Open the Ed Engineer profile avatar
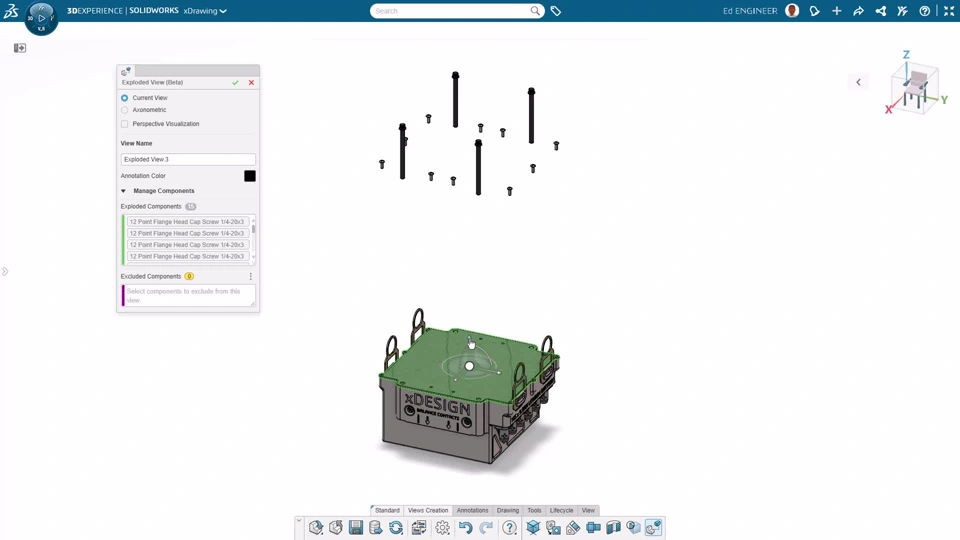 click(x=792, y=10)
